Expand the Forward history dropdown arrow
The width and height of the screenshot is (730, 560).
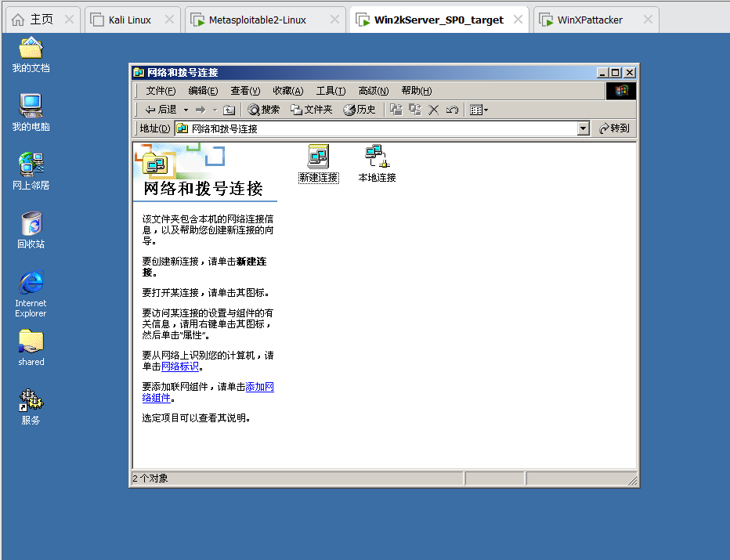(215, 110)
